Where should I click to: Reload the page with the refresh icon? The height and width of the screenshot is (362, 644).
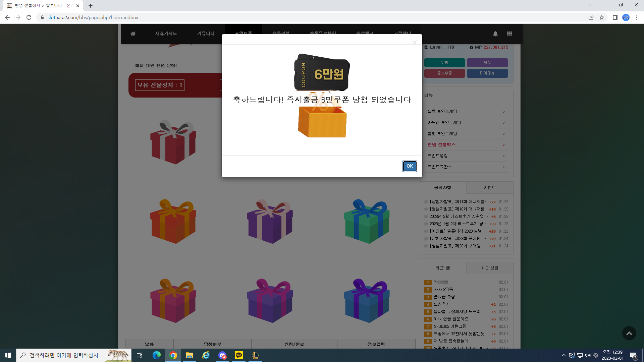click(x=29, y=17)
